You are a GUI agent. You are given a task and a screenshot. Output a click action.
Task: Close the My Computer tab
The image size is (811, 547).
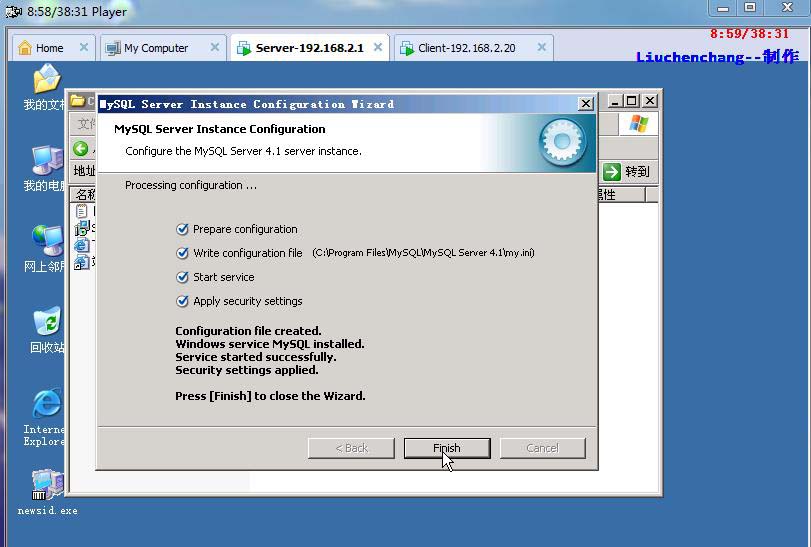pyautogui.click(x=215, y=48)
